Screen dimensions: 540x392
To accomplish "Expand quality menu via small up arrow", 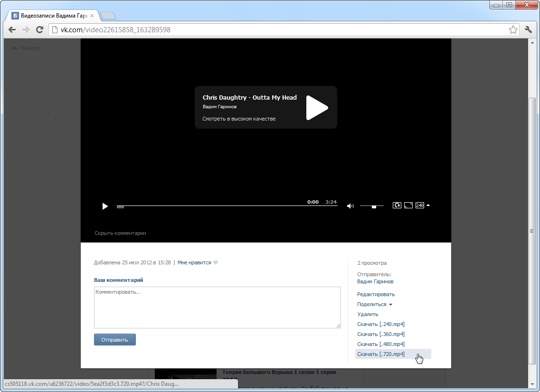I will (428, 205).
